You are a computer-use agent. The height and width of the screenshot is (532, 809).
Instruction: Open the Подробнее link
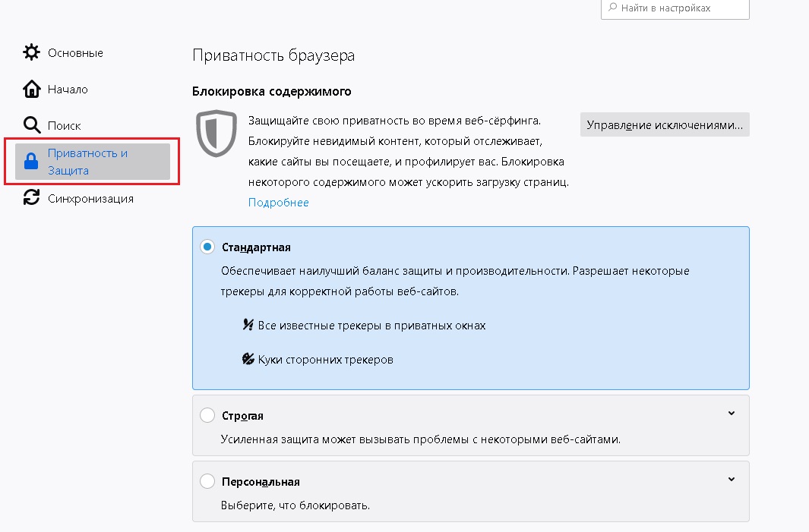click(x=278, y=202)
